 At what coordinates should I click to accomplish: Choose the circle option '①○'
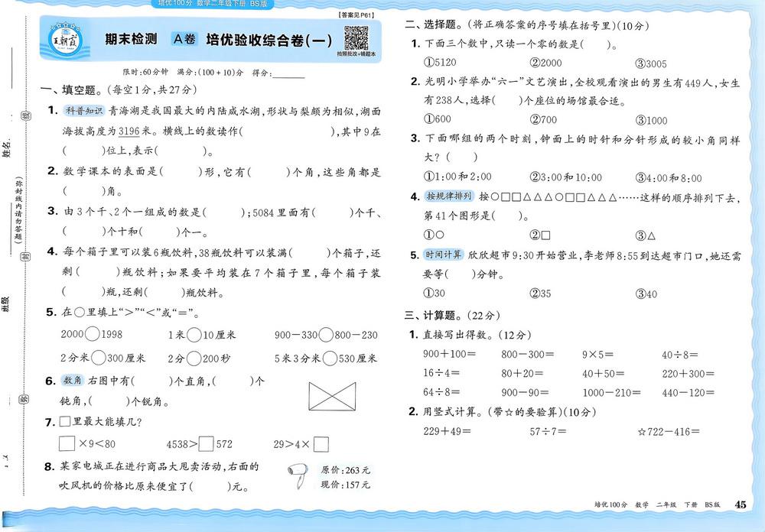[435, 235]
